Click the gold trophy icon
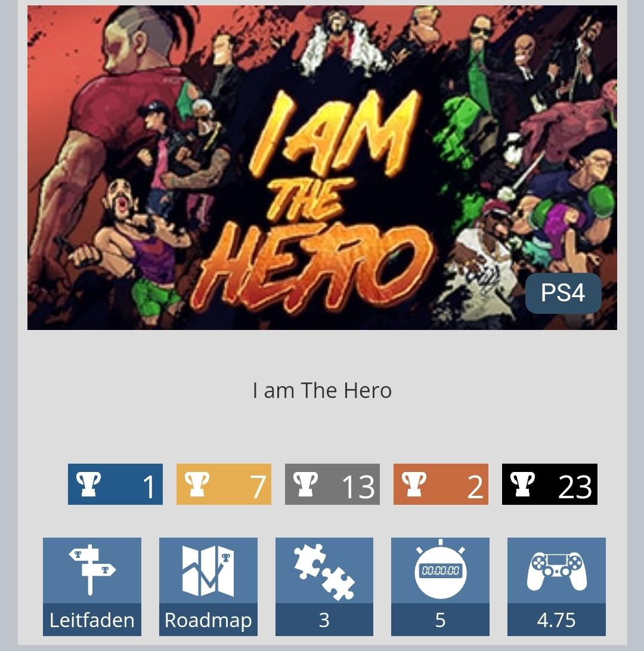Viewport: 644px width, 651px height. (197, 484)
